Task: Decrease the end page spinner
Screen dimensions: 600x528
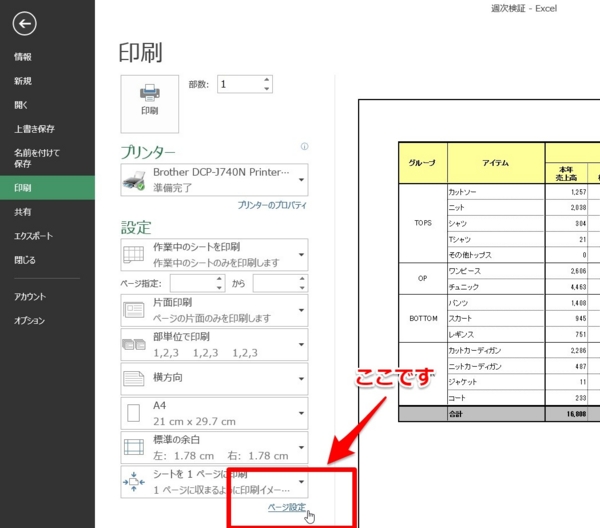Action: [302, 288]
